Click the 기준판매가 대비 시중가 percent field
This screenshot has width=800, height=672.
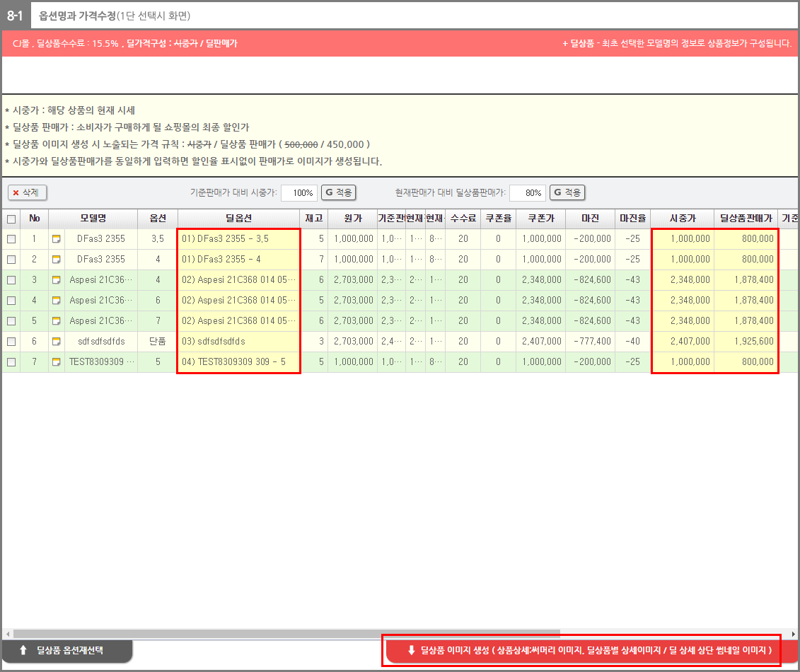pyautogui.click(x=298, y=192)
